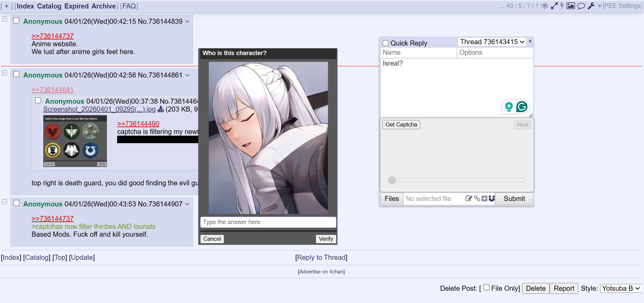Click the bottom Catalog link
This screenshot has height=303, width=644.
click(x=37, y=257)
